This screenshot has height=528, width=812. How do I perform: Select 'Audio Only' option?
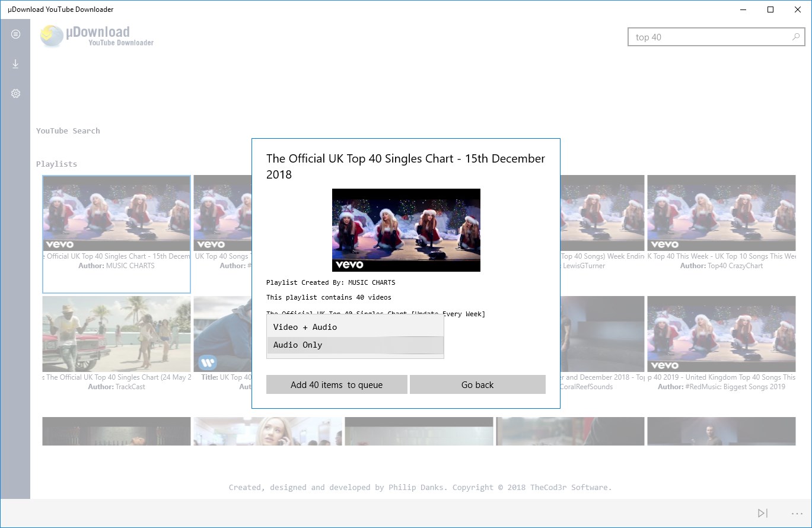click(x=355, y=345)
